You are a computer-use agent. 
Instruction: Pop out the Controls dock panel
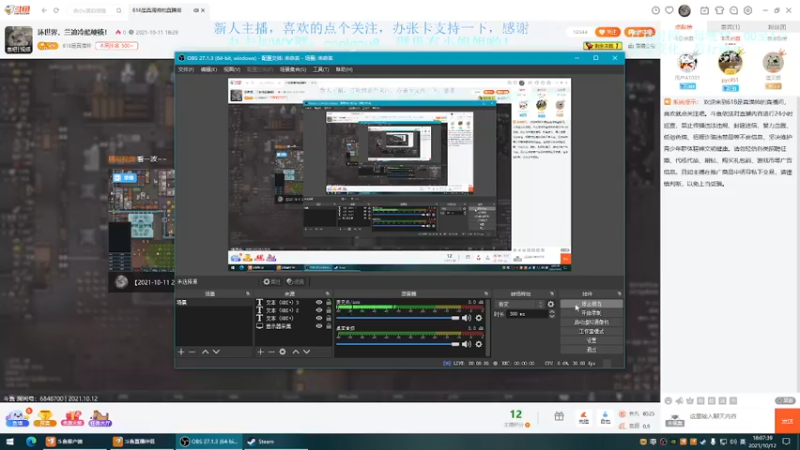click(619, 294)
